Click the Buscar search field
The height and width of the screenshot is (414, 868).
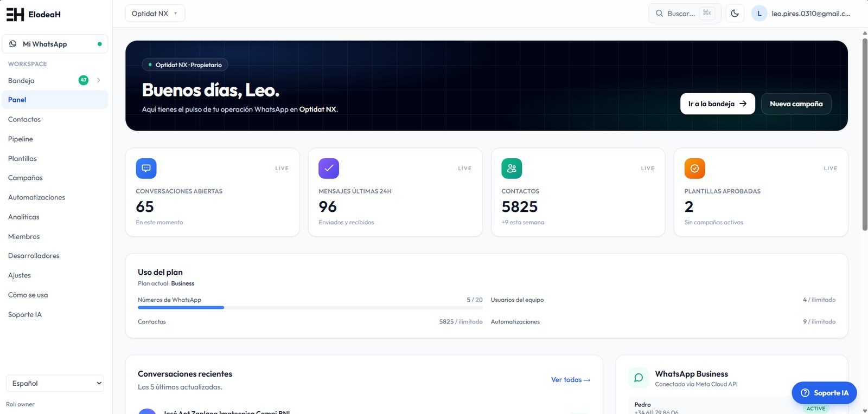tap(685, 14)
